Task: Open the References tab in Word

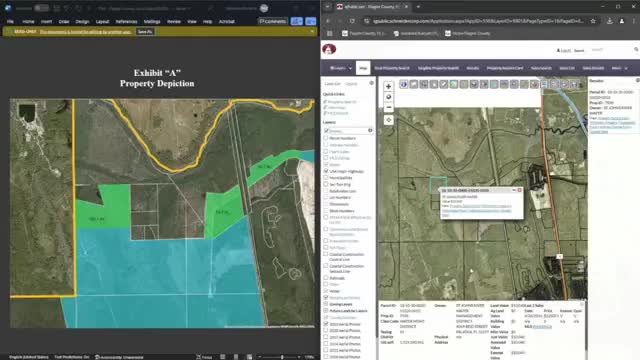Action: click(x=127, y=21)
